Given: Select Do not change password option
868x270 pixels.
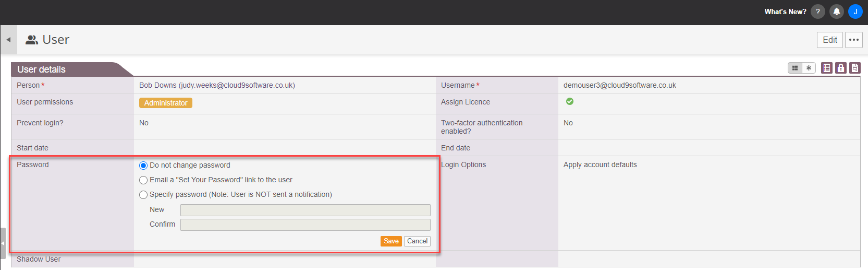Looking at the screenshot, I should pos(143,166).
